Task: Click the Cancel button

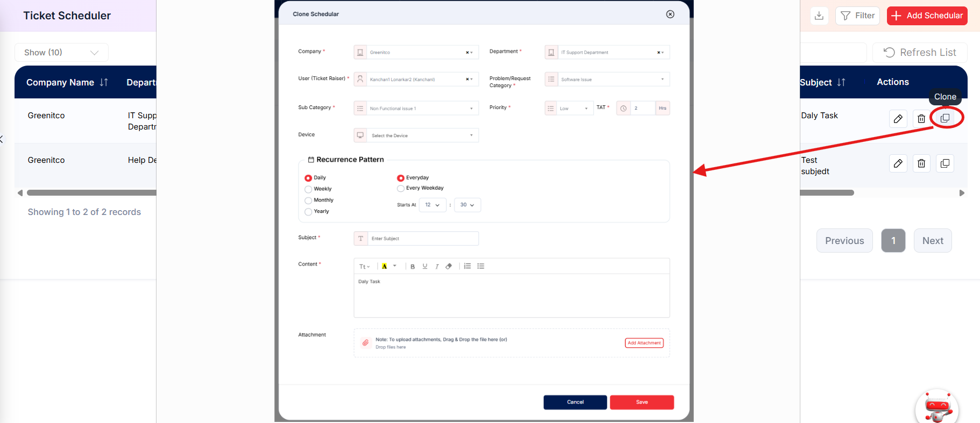Action: [x=575, y=402]
